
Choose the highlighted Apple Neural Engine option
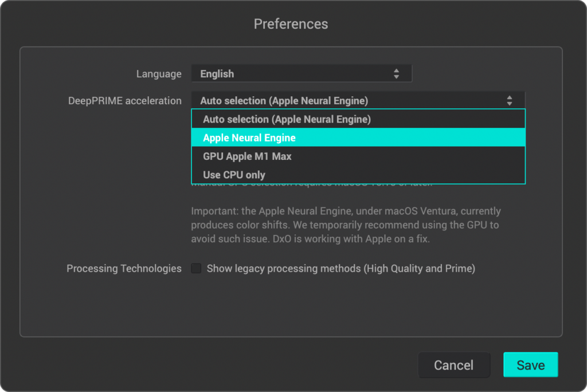358,138
